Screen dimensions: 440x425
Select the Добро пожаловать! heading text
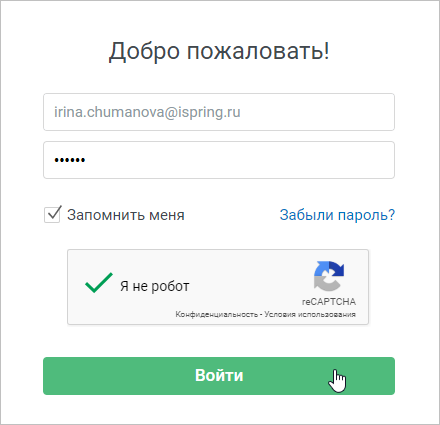(219, 51)
